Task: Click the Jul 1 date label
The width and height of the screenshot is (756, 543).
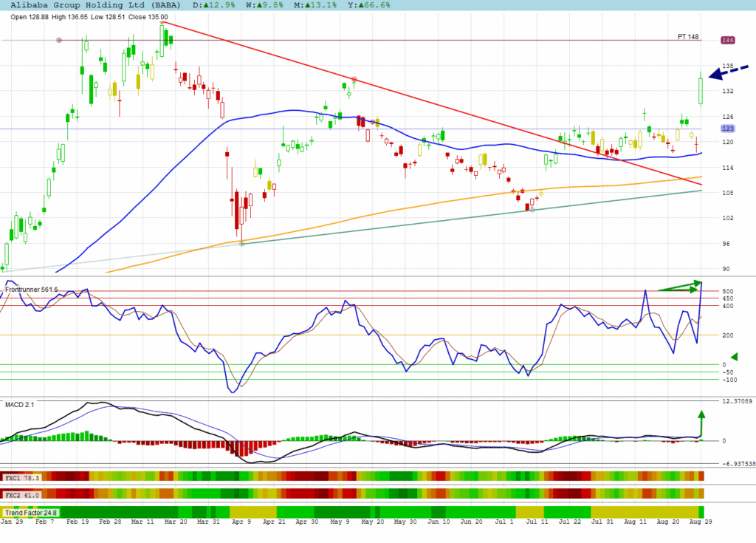Action: point(504,522)
